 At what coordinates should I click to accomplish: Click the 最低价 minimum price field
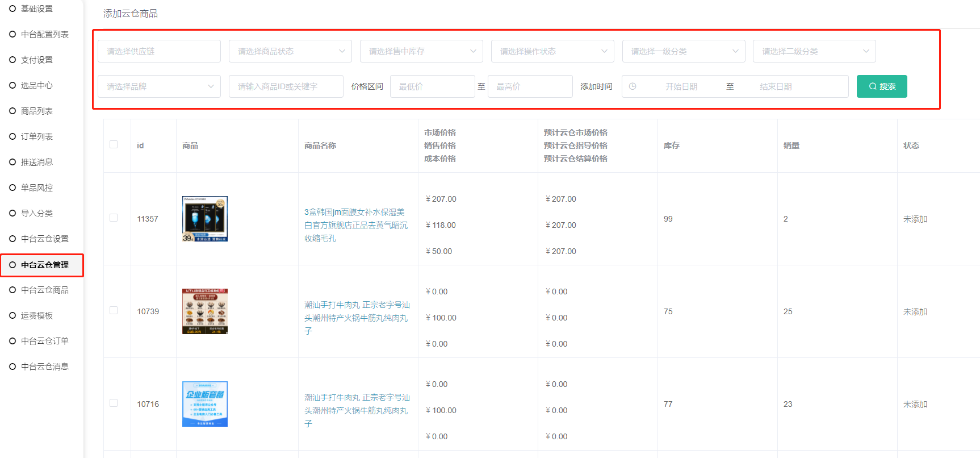[432, 86]
